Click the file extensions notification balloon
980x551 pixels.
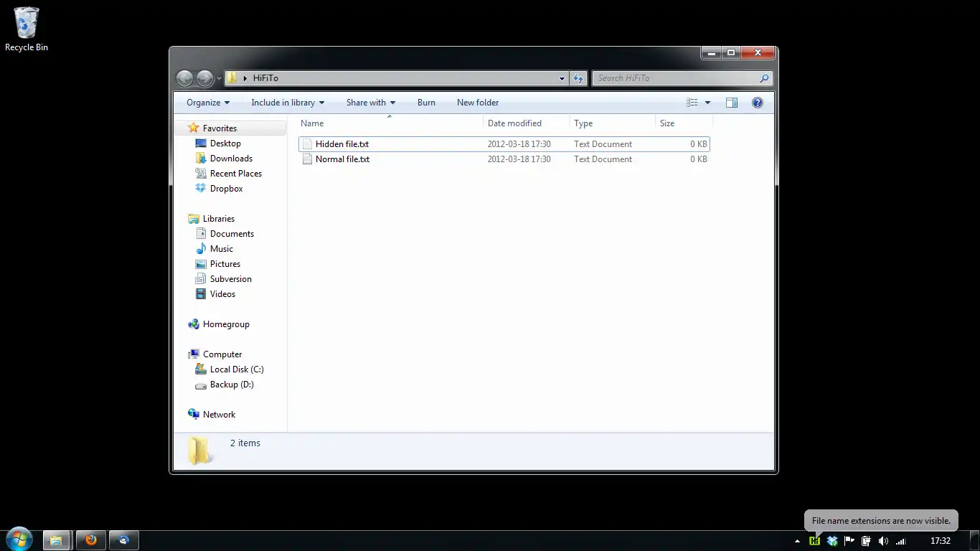[x=881, y=521]
